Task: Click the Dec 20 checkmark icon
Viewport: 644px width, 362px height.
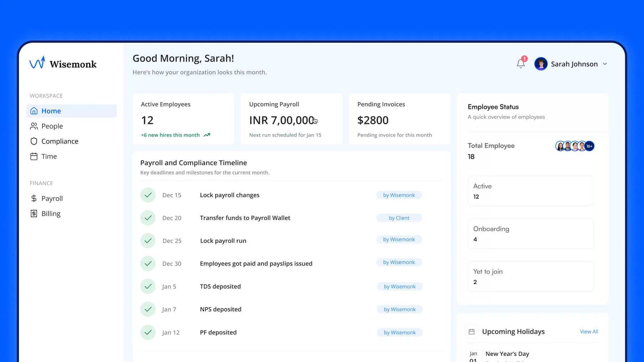Action: pyautogui.click(x=148, y=218)
